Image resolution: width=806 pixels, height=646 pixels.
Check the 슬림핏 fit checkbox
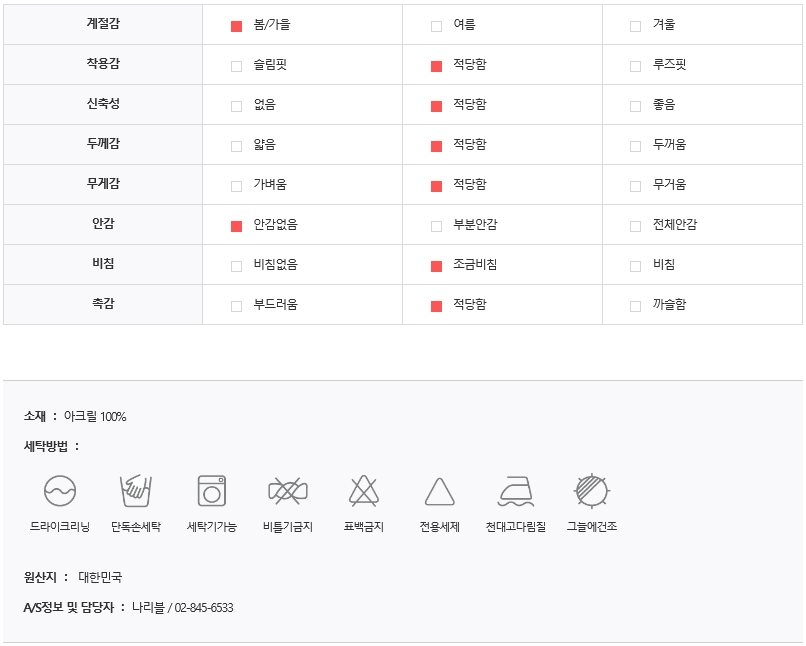point(236,66)
